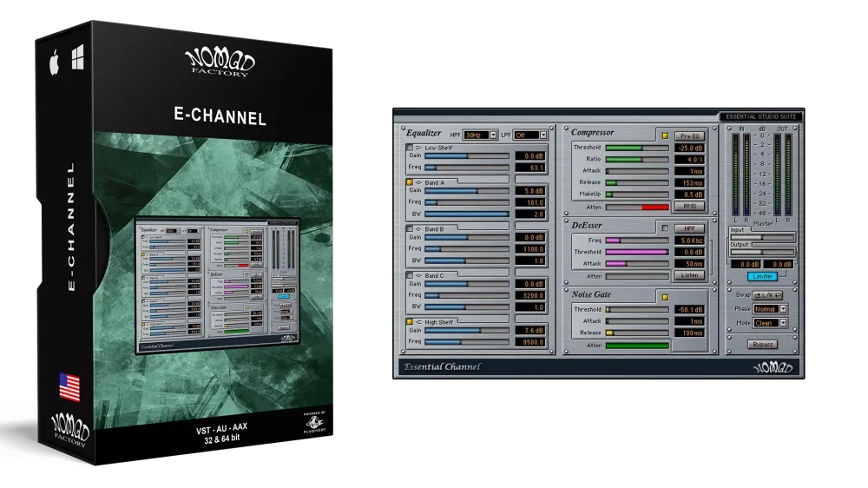This screenshot has width=868, height=488.
Task: Enable the Band C checkbox
Action: pos(410,275)
